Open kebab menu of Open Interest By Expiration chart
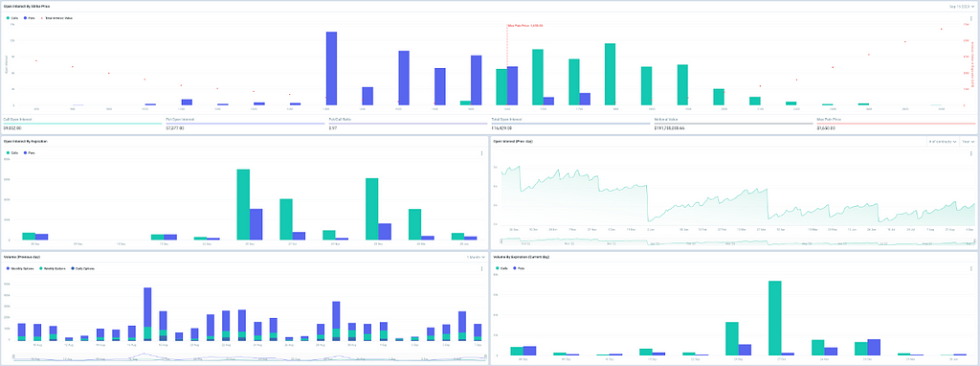 (481, 153)
